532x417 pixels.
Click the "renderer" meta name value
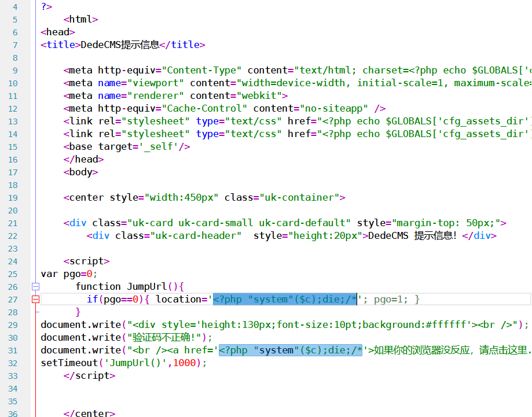tap(155, 95)
